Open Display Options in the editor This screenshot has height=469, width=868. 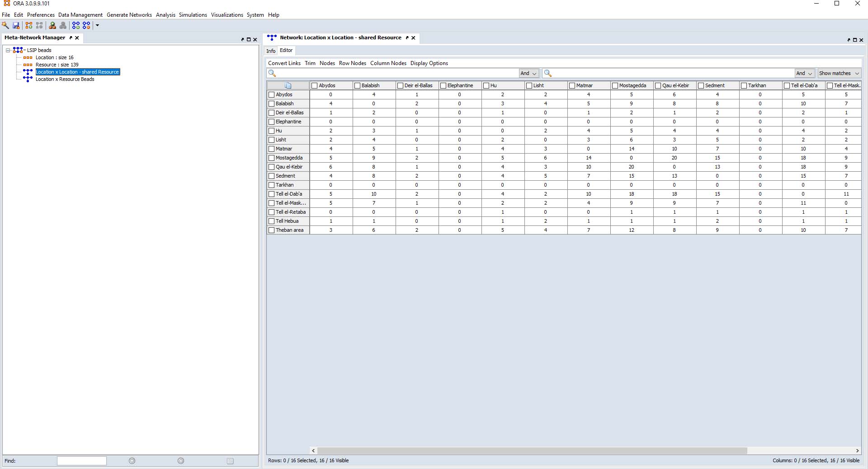click(429, 63)
